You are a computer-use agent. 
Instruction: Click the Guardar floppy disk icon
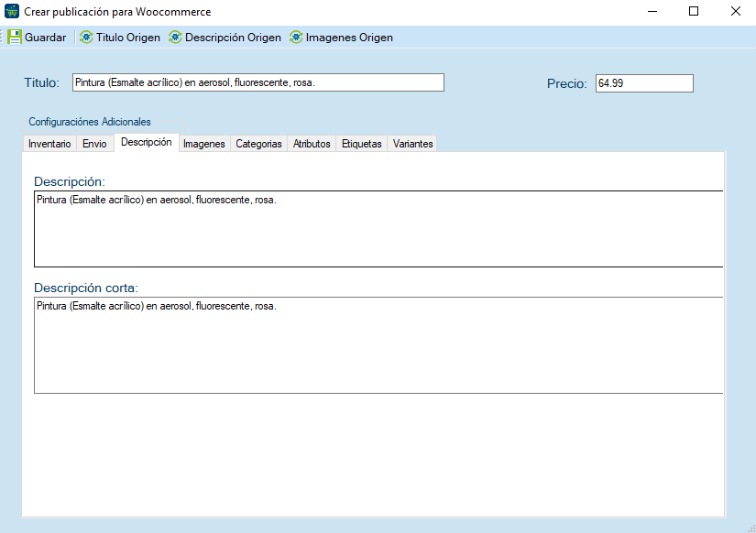(x=15, y=38)
